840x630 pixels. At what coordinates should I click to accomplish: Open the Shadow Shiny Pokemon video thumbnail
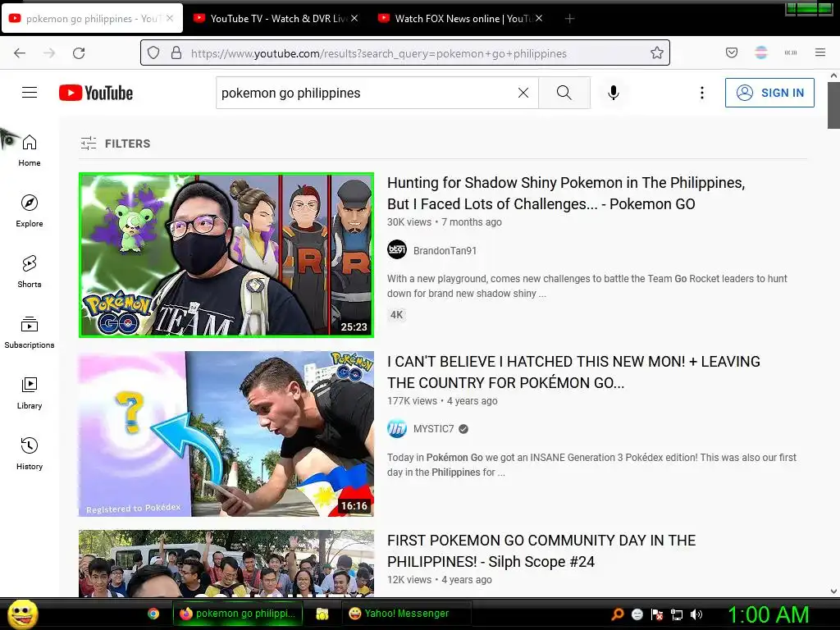(x=226, y=255)
